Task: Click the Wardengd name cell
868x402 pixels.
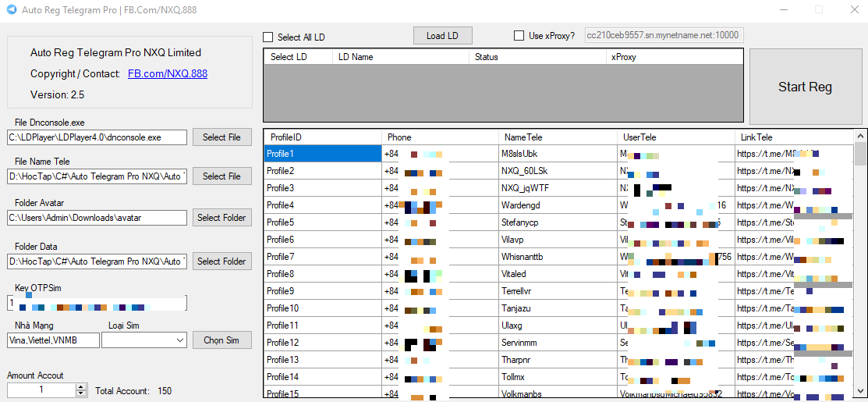Action: coord(558,205)
